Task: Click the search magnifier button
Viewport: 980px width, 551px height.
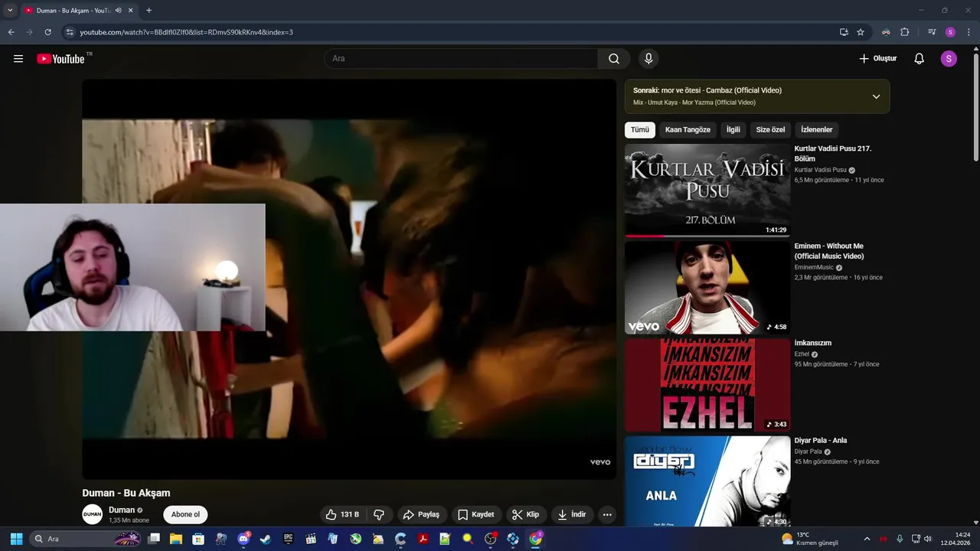Action: [614, 59]
